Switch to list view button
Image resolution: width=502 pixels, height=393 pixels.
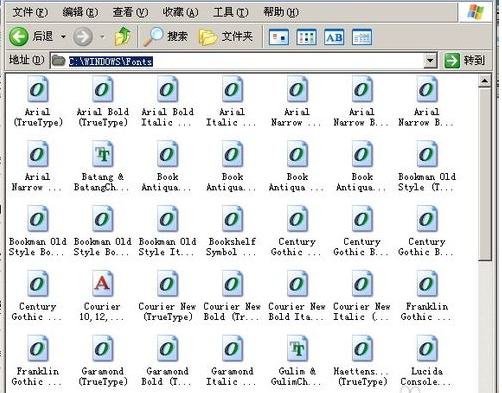click(306, 37)
